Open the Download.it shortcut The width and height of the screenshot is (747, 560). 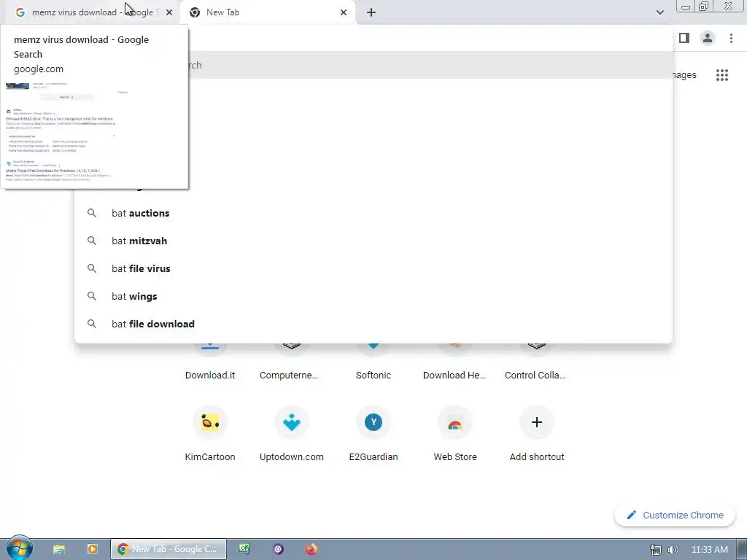(x=210, y=362)
